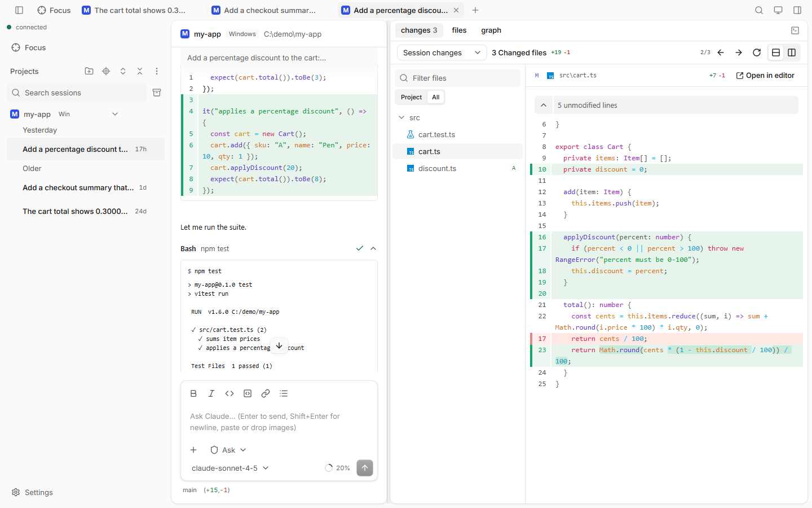Go to the previous changed file

[721, 52]
